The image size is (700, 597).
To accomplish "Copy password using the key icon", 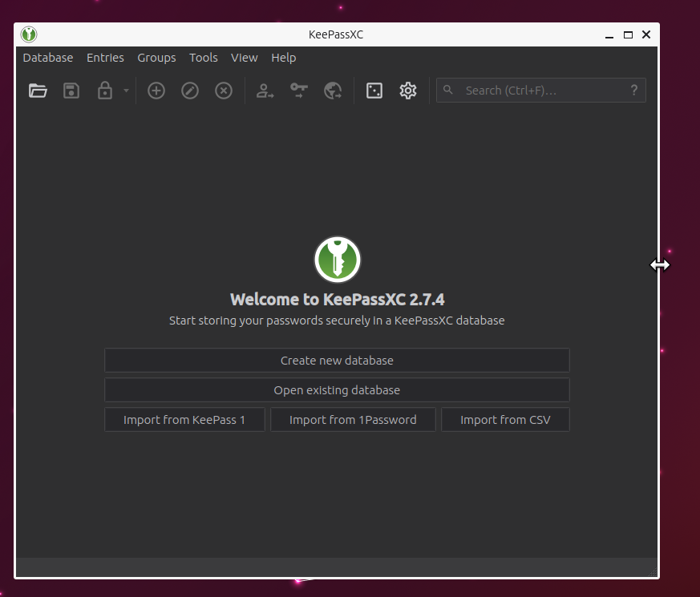I will coord(298,90).
